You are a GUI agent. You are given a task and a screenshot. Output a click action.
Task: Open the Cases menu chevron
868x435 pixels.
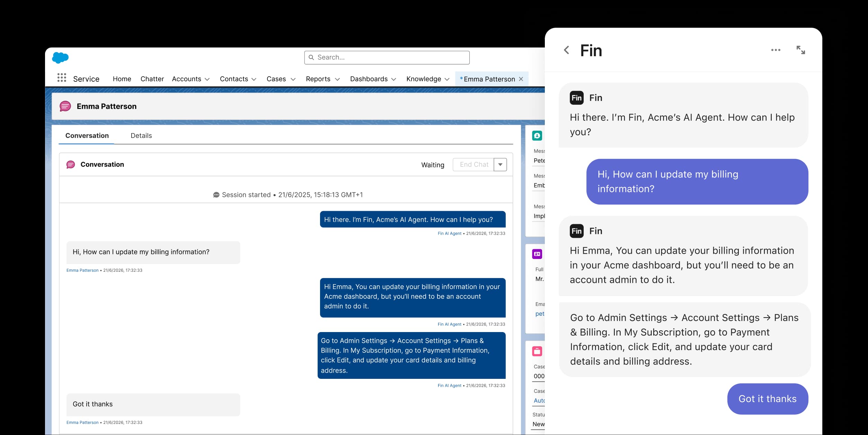pyautogui.click(x=293, y=79)
